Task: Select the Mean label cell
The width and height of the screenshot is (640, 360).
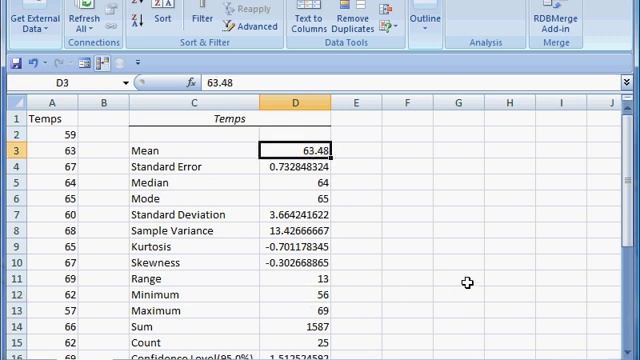Action: (x=194, y=151)
